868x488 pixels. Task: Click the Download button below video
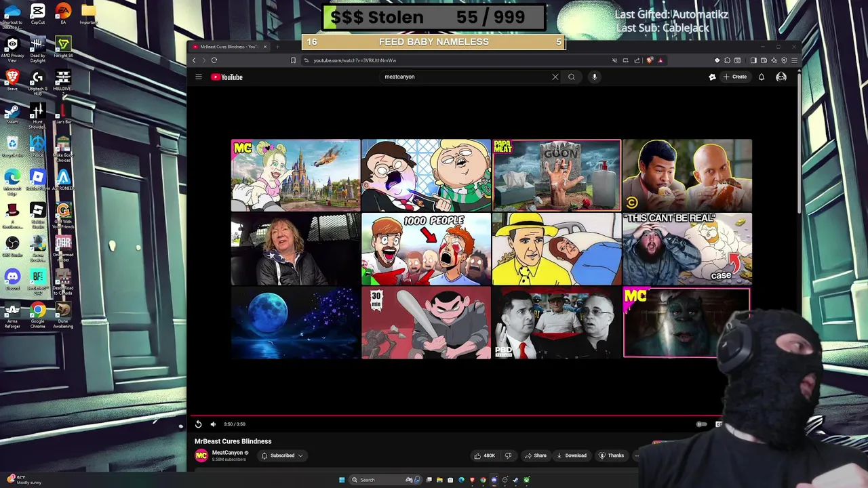click(572, 455)
